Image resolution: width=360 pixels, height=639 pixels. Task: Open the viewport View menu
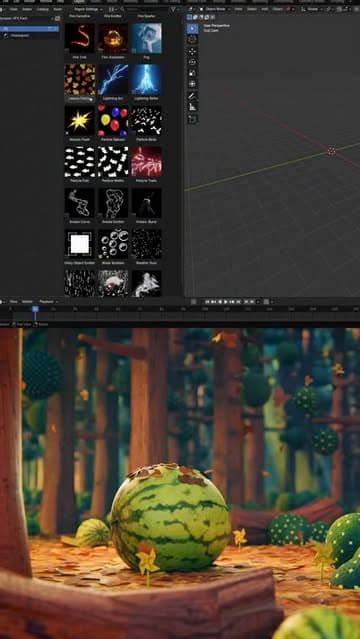[239, 9]
